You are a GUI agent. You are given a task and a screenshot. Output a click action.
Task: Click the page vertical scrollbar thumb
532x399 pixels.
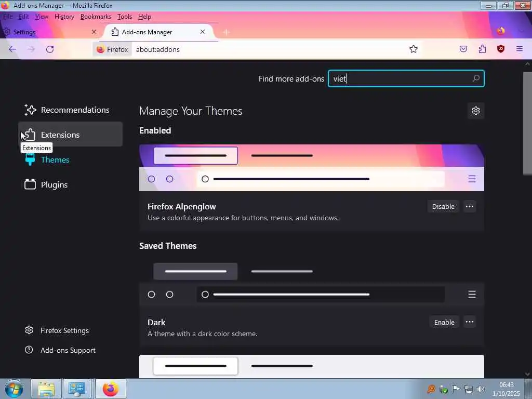click(x=527, y=124)
